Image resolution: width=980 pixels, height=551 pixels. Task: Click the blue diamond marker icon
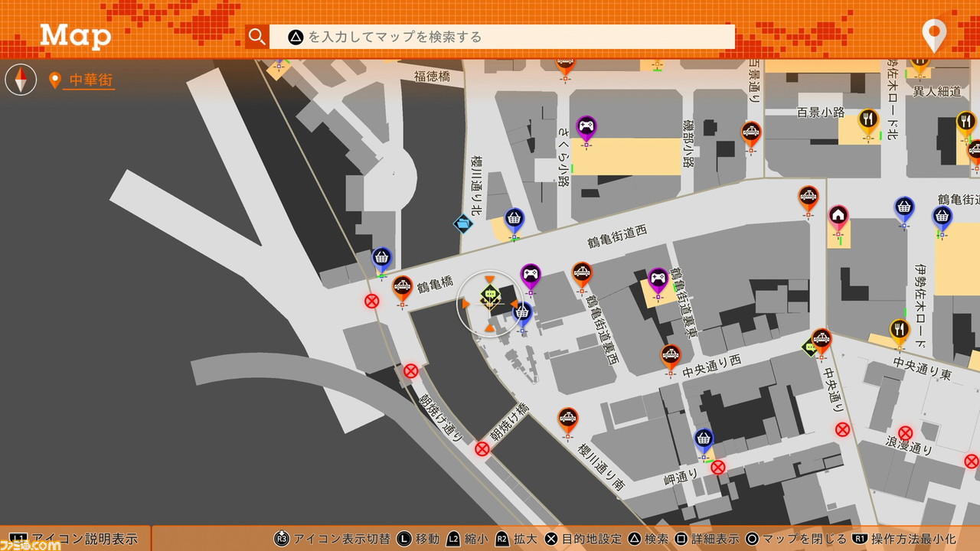point(463,223)
